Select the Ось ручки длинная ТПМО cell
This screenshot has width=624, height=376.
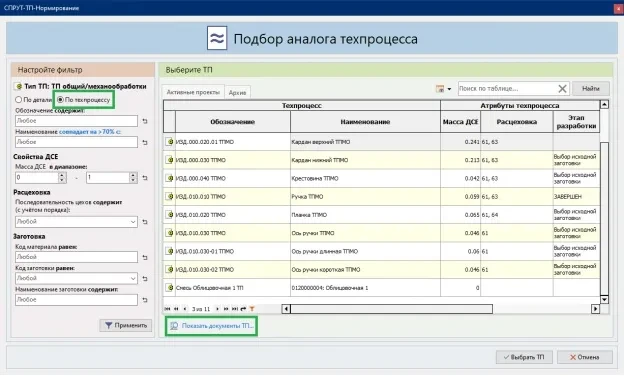365,251
